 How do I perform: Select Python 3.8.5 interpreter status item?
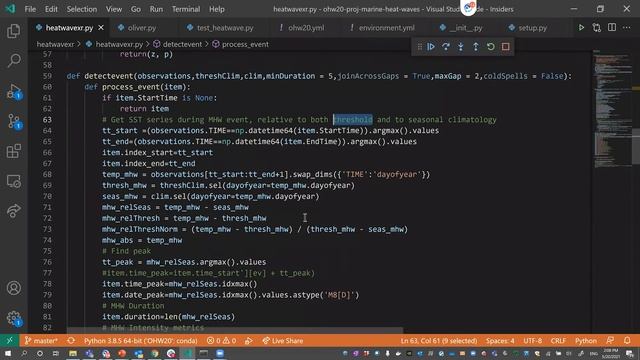click(x=140, y=340)
